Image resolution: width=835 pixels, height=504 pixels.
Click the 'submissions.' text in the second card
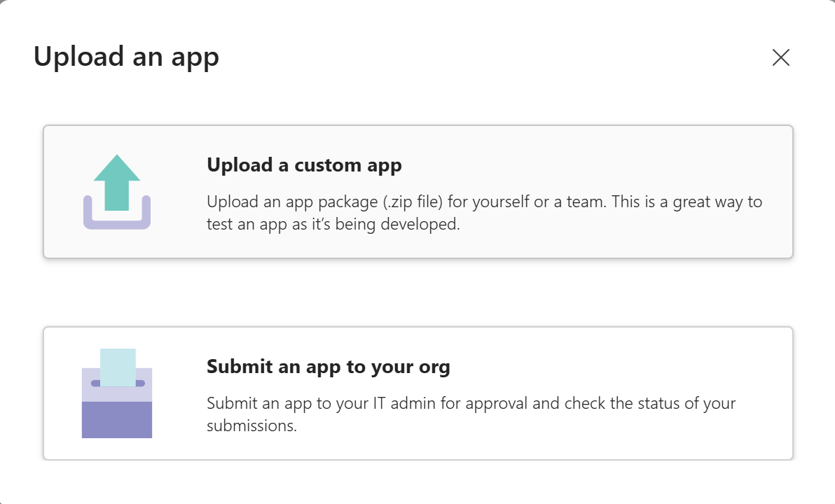(x=251, y=426)
